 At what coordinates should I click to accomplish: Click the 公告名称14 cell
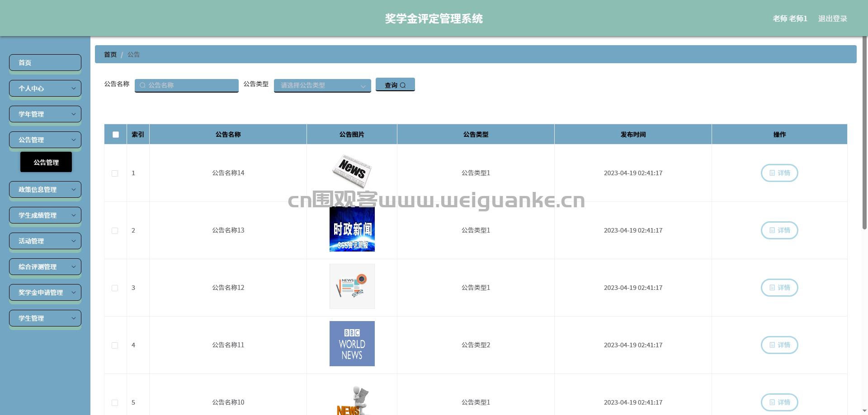[228, 173]
